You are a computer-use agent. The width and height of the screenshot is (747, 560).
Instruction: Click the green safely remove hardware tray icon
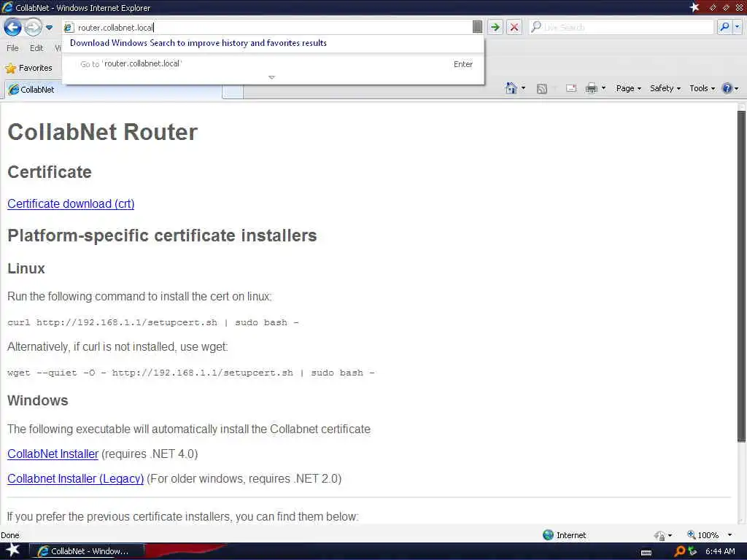[x=693, y=551]
